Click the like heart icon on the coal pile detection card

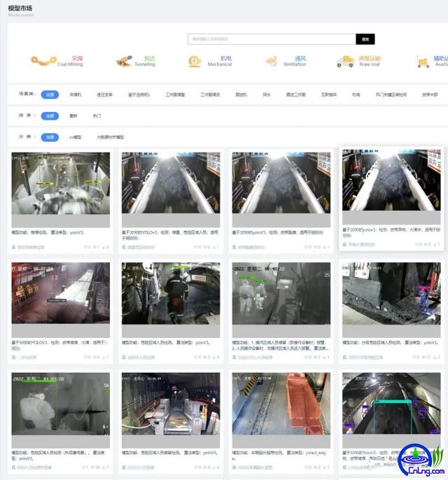pos(85,247)
